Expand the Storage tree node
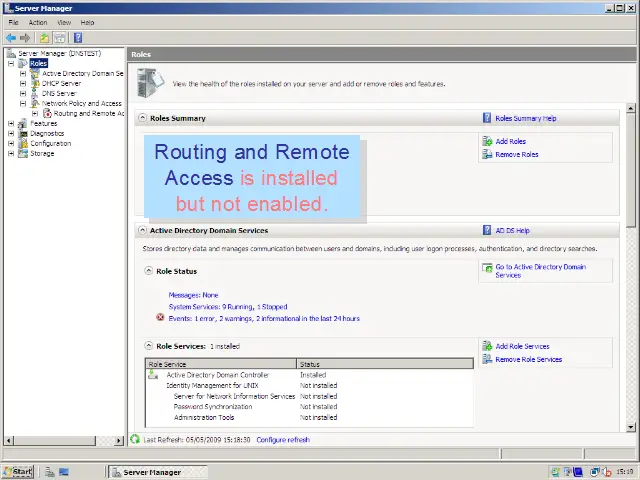 [11, 153]
